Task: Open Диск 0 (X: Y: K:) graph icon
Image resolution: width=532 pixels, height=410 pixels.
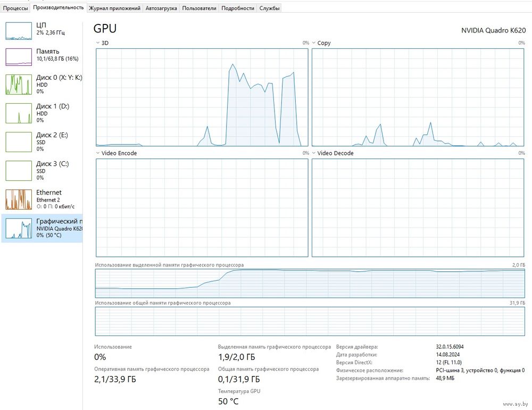Action: tap(19, 84)
